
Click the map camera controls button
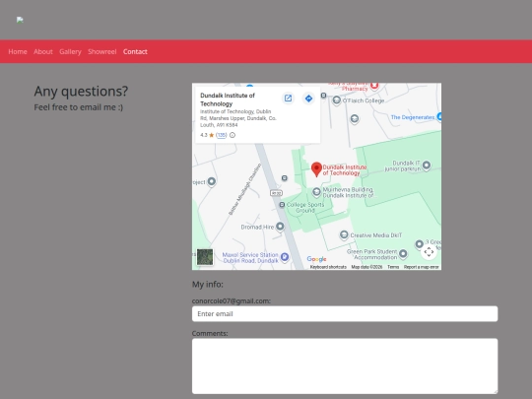click(x=429, y=252)
